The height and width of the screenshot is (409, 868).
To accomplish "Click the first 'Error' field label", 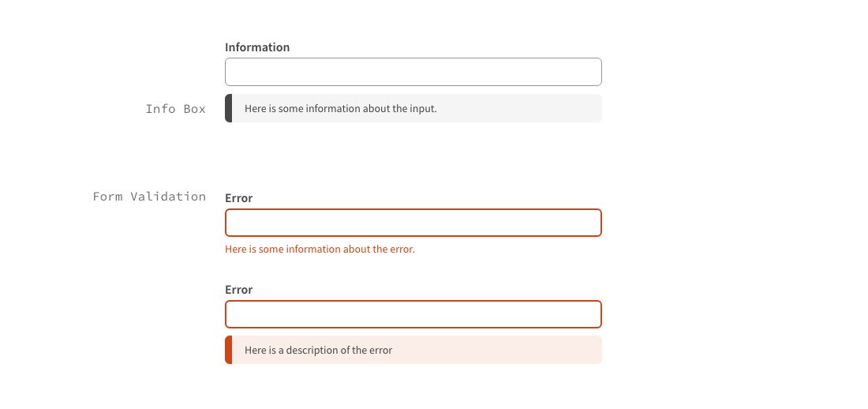I will coord(238,198).
